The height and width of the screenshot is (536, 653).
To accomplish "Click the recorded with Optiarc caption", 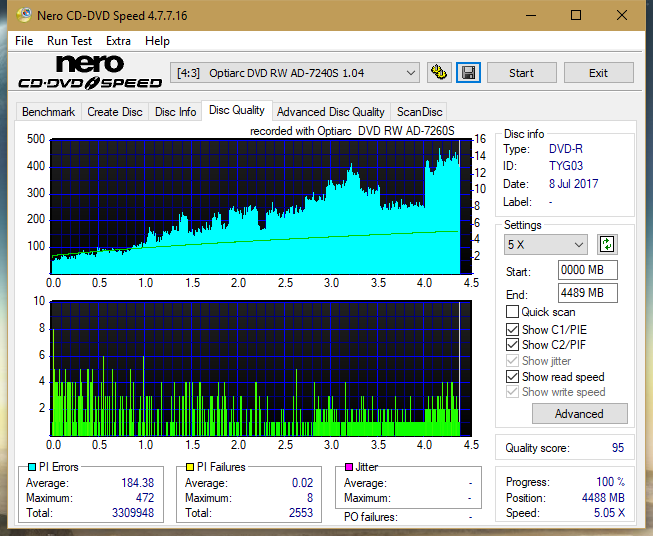I will click(352, 131).
